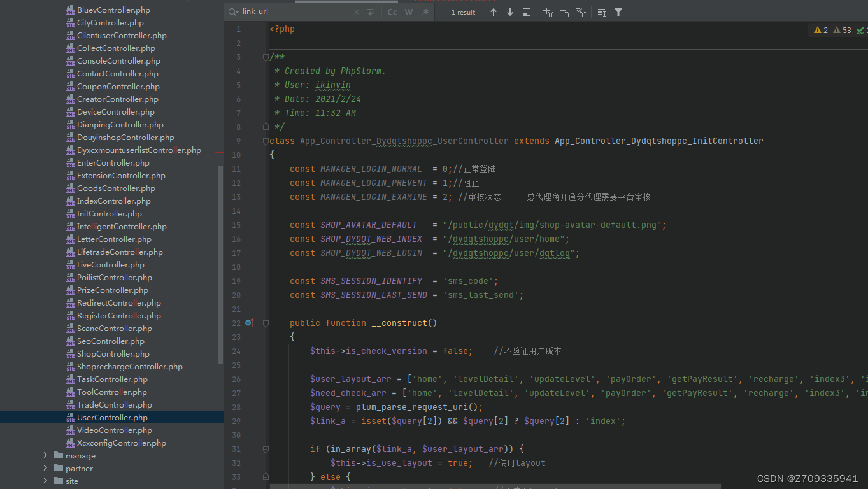Select CollectController.php in tree
Viewport: 868px width, 489px height.
[x=111, y=48]
